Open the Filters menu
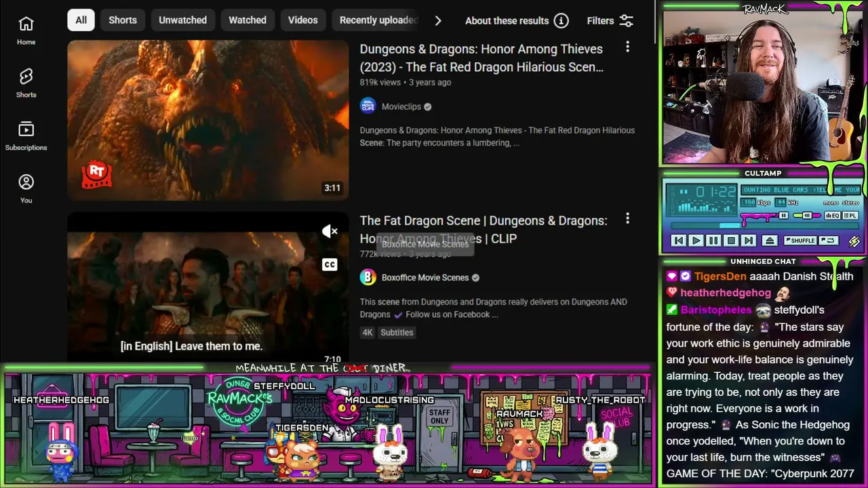 (610, 20)
